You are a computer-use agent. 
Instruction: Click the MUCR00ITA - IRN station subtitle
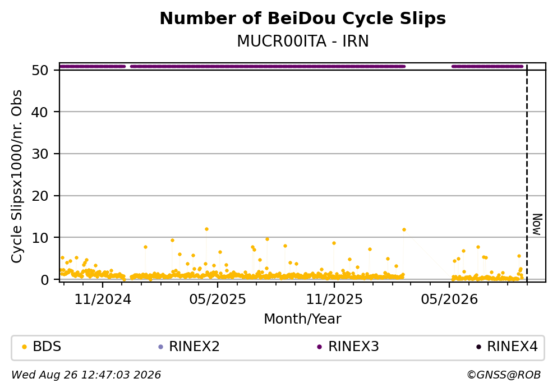tap(303, 41)
